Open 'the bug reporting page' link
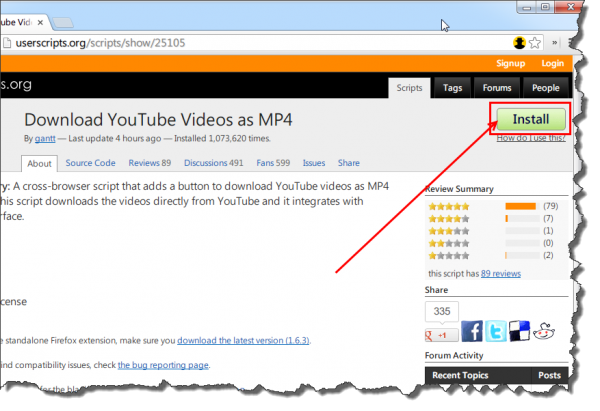The height and width of the screenshot is (411, 600). click(x=163, y=365)
